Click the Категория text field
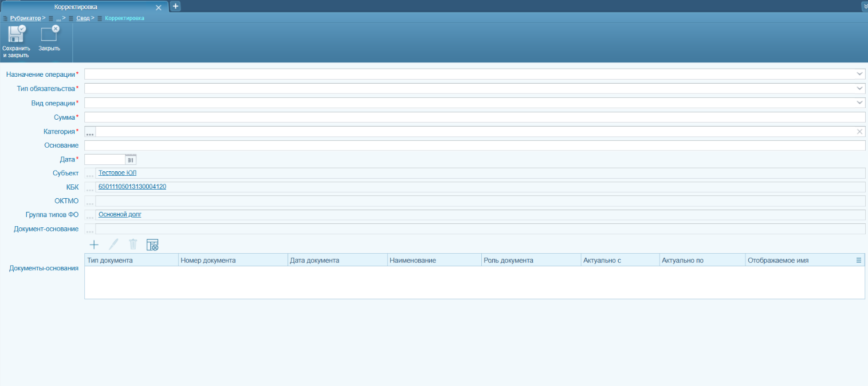The image size is (868, 386). (x=476, y=132)
